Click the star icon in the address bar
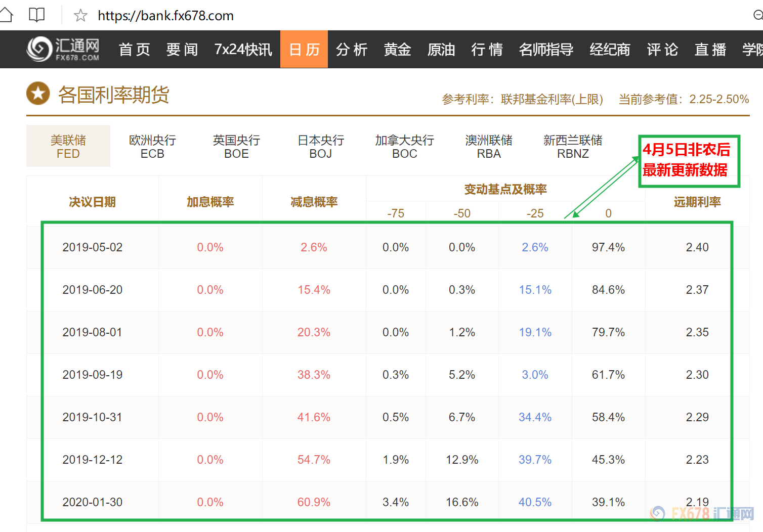The image size is (763, 532). (x=79, y=16)
